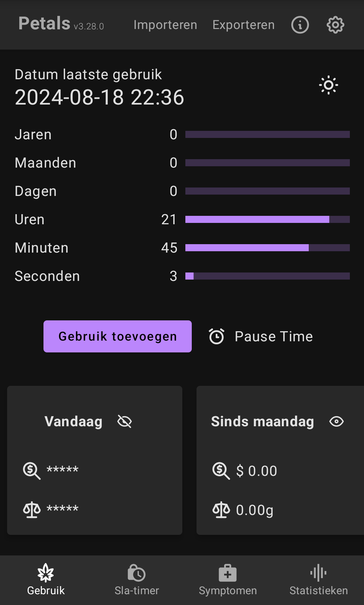
Task: Click Sinds maandag cost magnifier icon
Action: (x=221, y=470)
